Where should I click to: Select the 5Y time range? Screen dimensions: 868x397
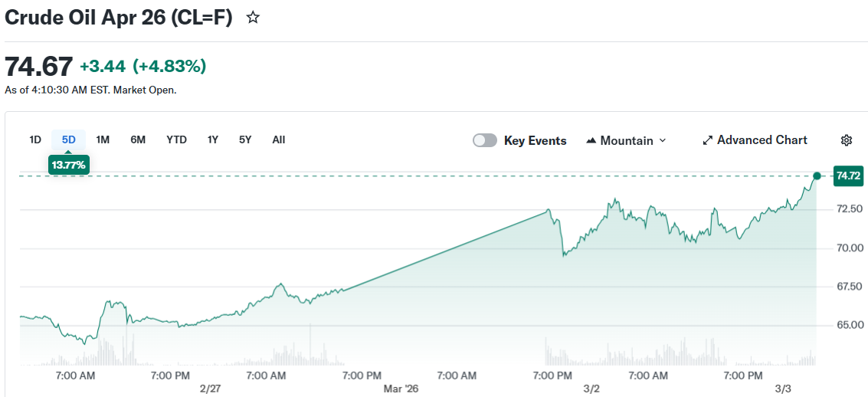click(x=245, y=139)
